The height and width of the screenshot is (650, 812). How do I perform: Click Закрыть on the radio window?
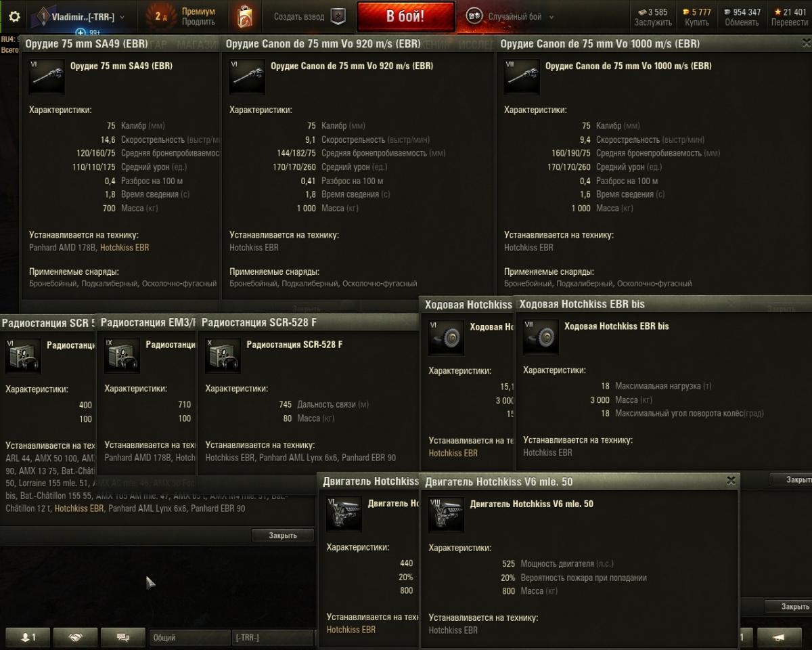pyautogui.click(x=283, y=536)
